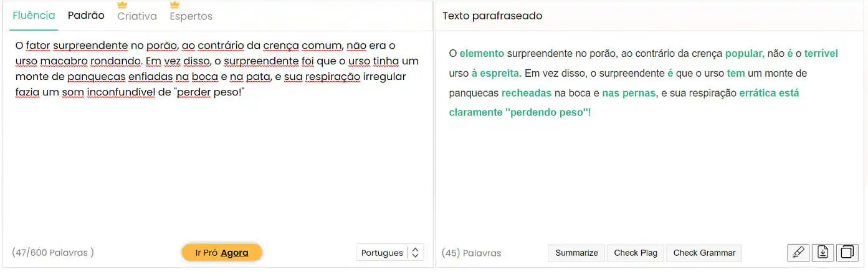Viewport: 868px width, 274px height.
Task: Select the Padrão mode tab
Action: [x=86, y=16]
